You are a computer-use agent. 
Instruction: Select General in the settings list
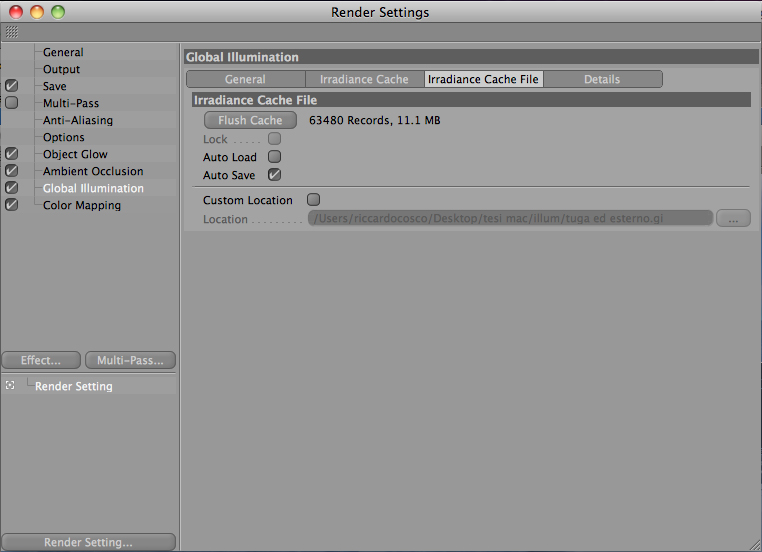click(x=63, y=52)
